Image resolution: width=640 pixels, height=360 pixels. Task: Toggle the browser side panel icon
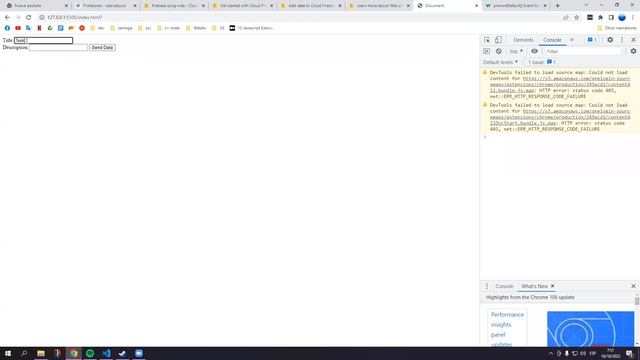tap(611, 18)
